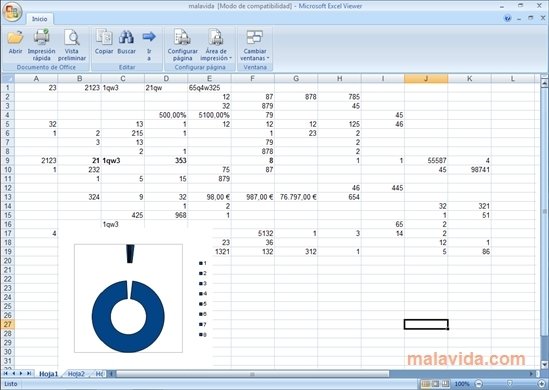This screenshot has height=390, width=549.
Task: Click the horizontal scrollbar left arrow
Action: (x=111, y=374)
